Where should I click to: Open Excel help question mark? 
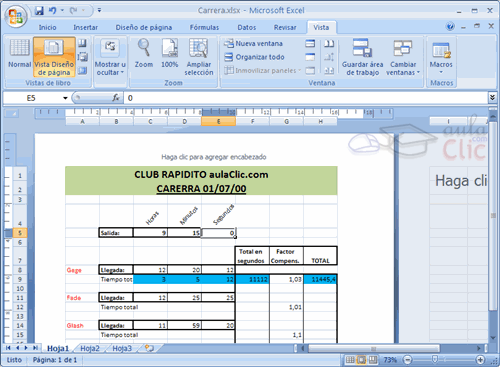click(450, 27)
